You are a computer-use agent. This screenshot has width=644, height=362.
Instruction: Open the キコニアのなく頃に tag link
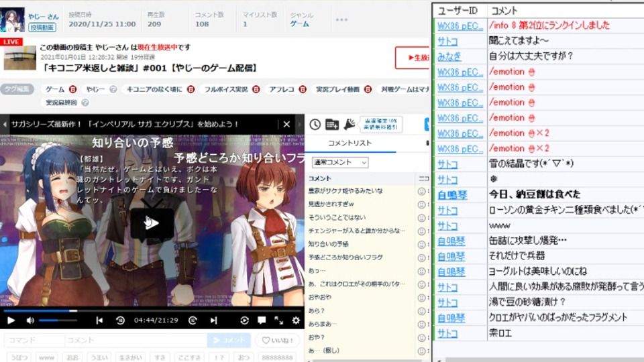[x=154, y=89]
